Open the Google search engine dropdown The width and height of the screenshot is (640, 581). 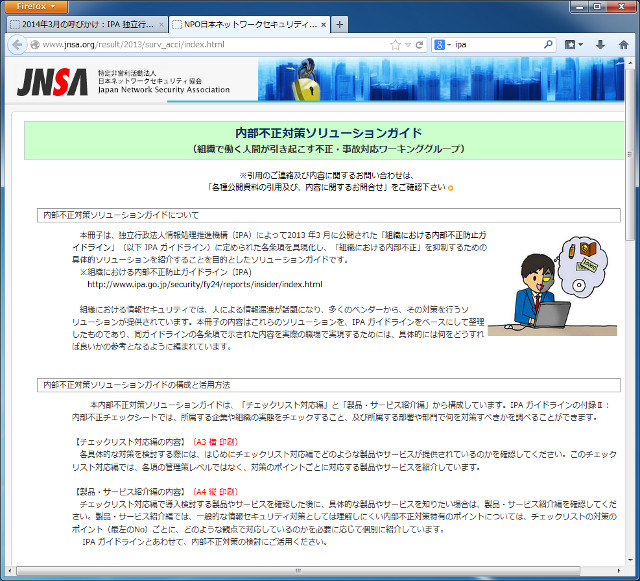442,45
